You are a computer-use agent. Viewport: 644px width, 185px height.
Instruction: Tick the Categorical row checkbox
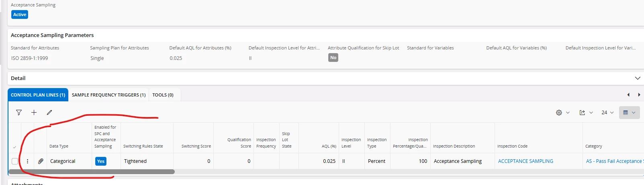[x=15, y=161]
